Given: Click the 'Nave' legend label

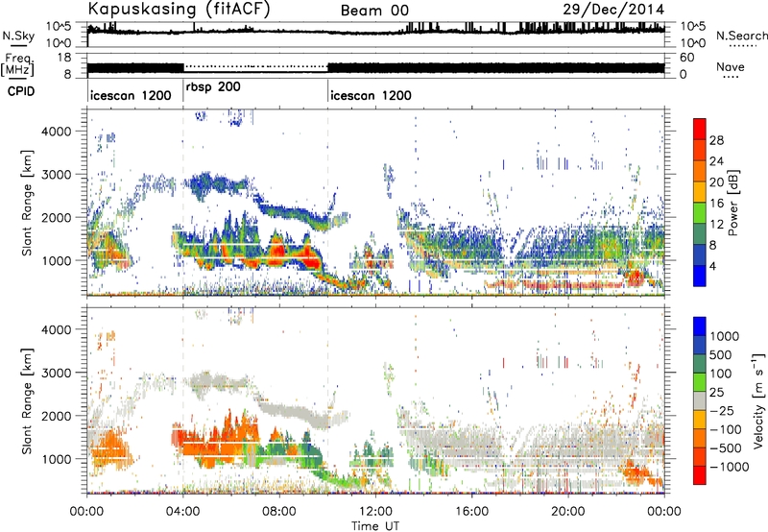Looking at the screenshot, I should pos(731,66).
